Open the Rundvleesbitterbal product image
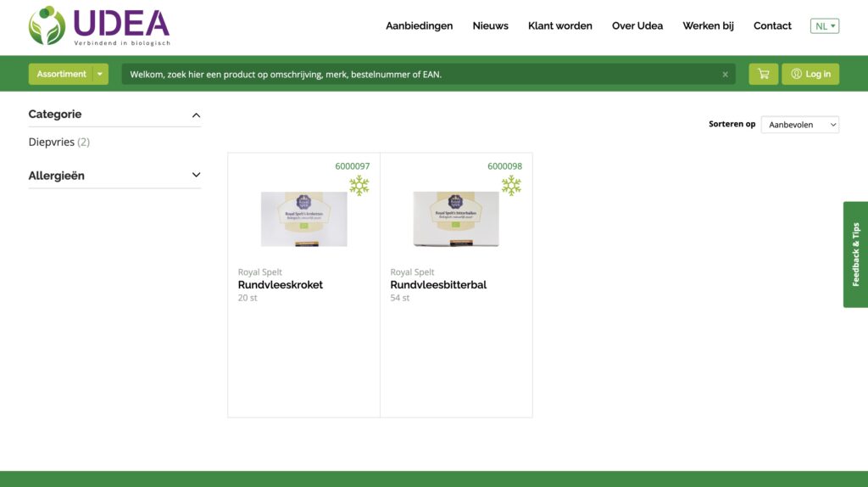 coord(456,219)
